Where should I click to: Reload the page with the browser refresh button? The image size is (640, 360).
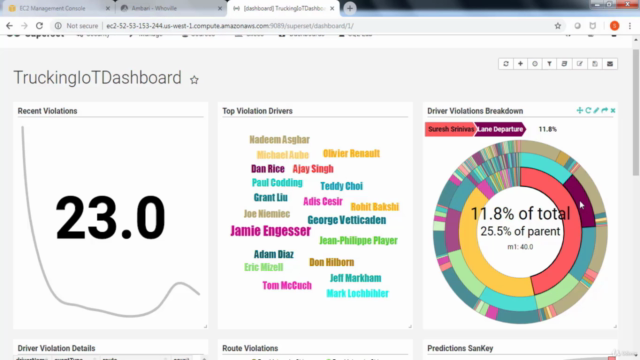[x=39, y=26]
